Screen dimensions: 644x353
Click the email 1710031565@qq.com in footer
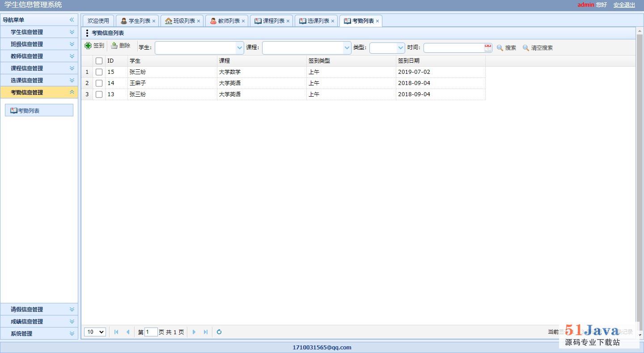[x=322, y=347]
